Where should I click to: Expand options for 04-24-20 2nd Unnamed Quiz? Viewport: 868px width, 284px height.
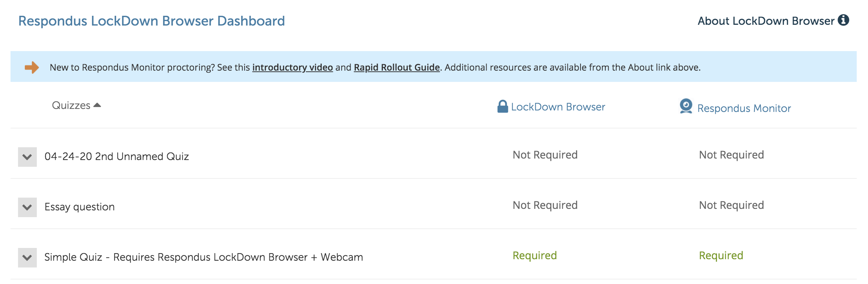click(x=27, y=156)
